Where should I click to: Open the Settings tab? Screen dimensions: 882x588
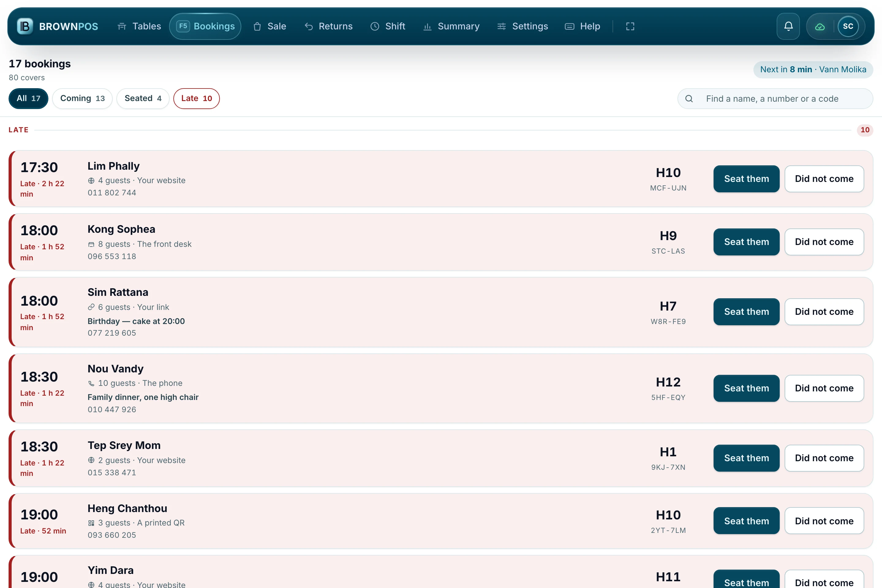point(522,26)
